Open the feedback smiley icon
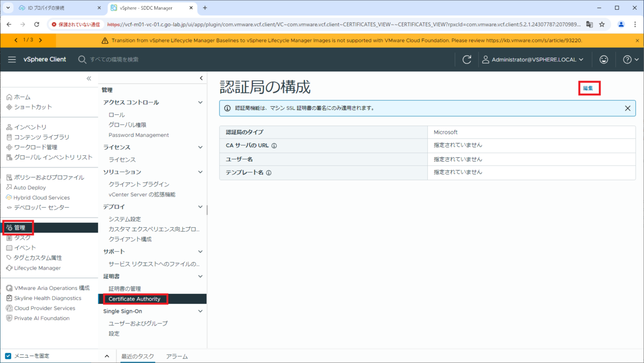The width and height of the screenshot is (644, 363). coord(604,60)
